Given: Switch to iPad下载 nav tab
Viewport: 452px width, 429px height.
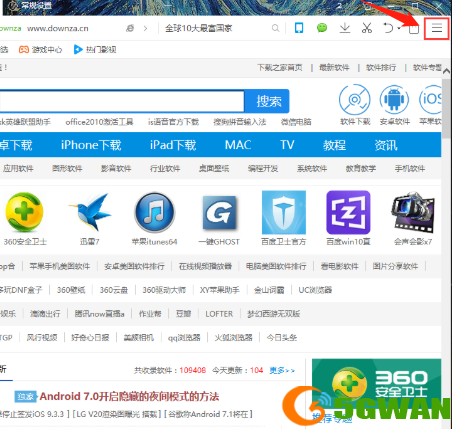Looking at the screenshot, I should (173, 145).
